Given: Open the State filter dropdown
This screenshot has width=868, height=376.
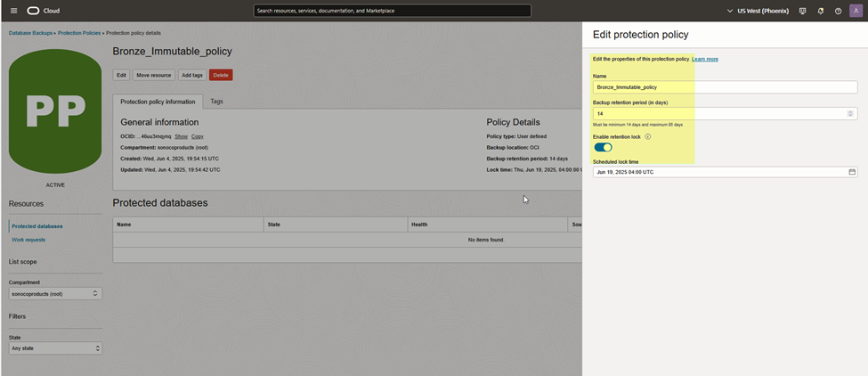Looking at the screenshot, I should [55, 348].
